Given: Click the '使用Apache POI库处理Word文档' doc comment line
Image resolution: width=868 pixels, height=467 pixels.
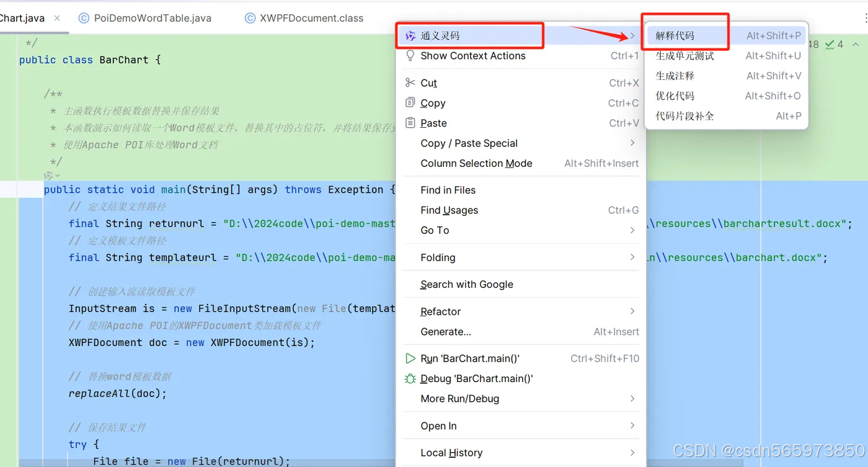Looking at the screenshot, I should click(141, 145).
